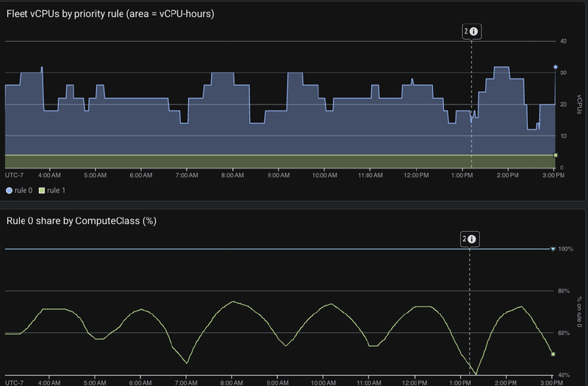Select rule 1 latest square data point
The width and height of the screenshot is (588, 386).
coord(556,155)
